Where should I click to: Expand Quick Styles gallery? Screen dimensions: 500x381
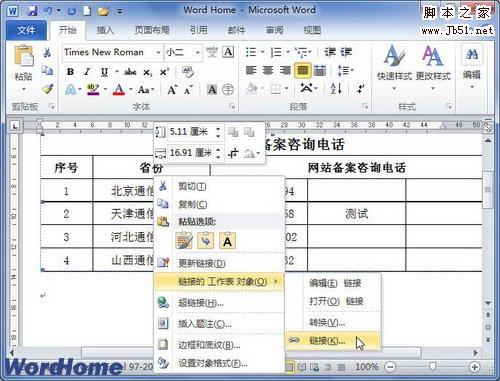[x=394, y=68]
